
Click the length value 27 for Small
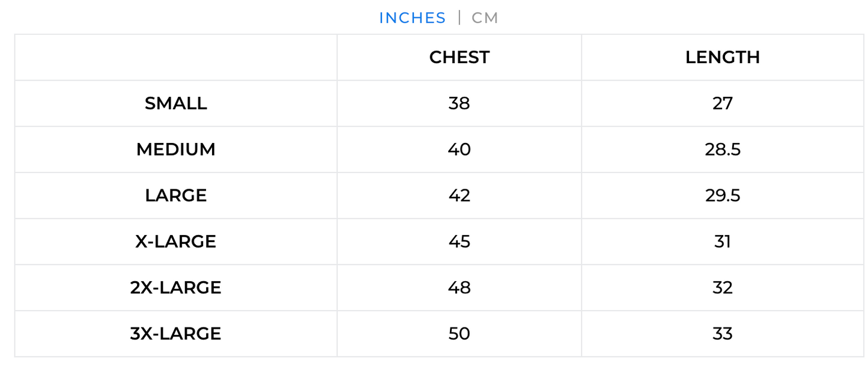[723, 103]
